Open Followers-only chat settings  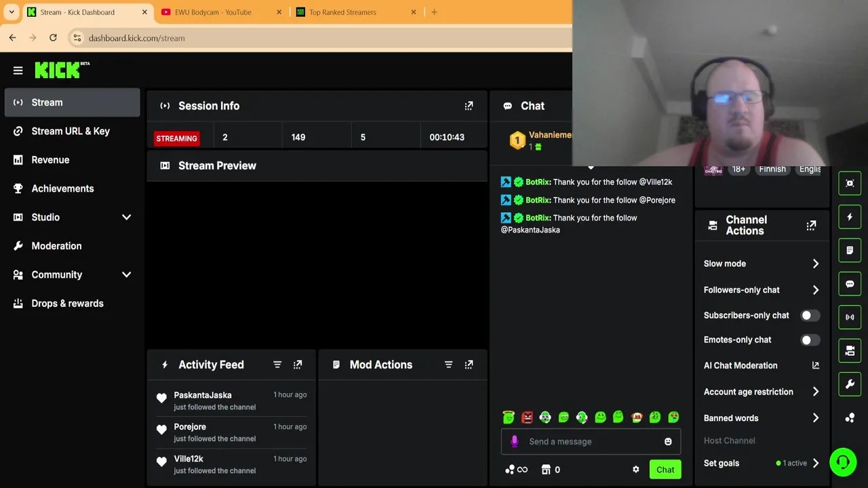pyautogui.click(x=762, y=289)
